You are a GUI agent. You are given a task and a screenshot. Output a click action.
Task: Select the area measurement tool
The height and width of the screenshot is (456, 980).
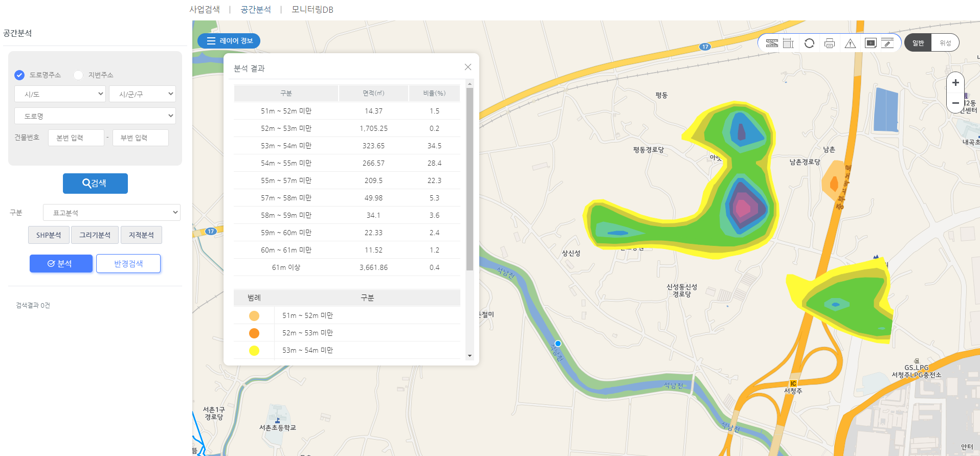point(788,43)
